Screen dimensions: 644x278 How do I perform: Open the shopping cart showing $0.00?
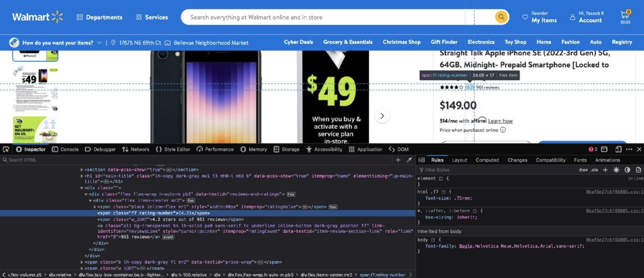[625, 17]
